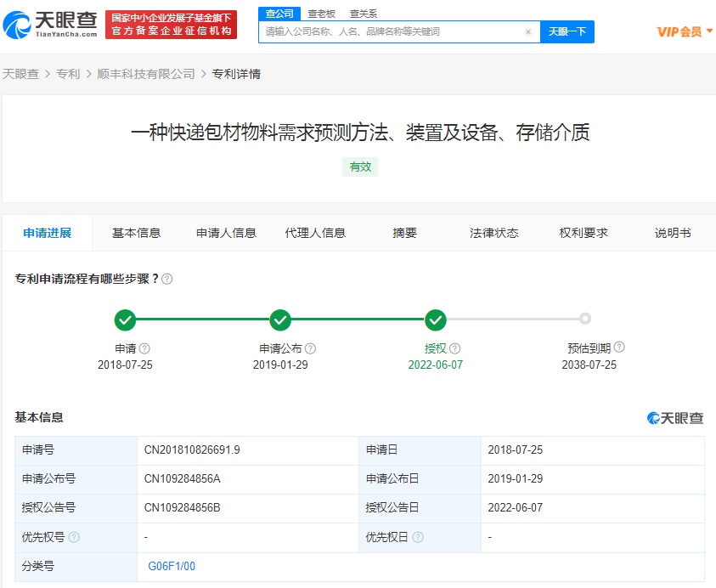Click the green check for 授权 step

436,319
